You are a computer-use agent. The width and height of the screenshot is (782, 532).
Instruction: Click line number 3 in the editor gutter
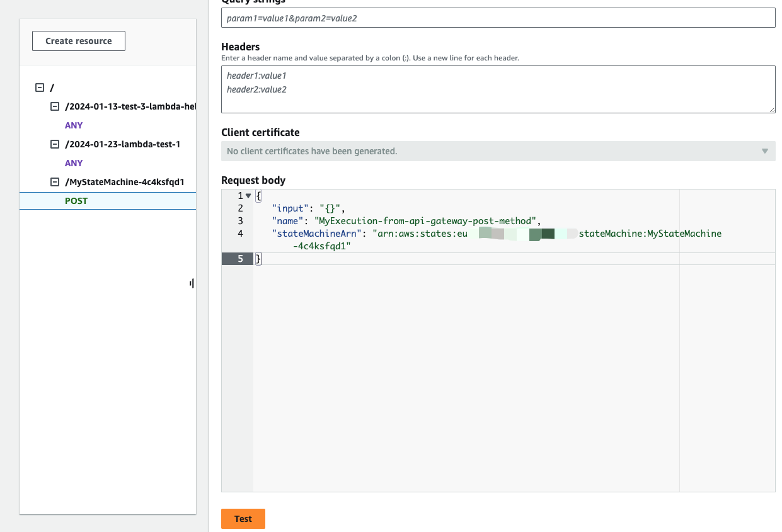(x=240, y=221)
